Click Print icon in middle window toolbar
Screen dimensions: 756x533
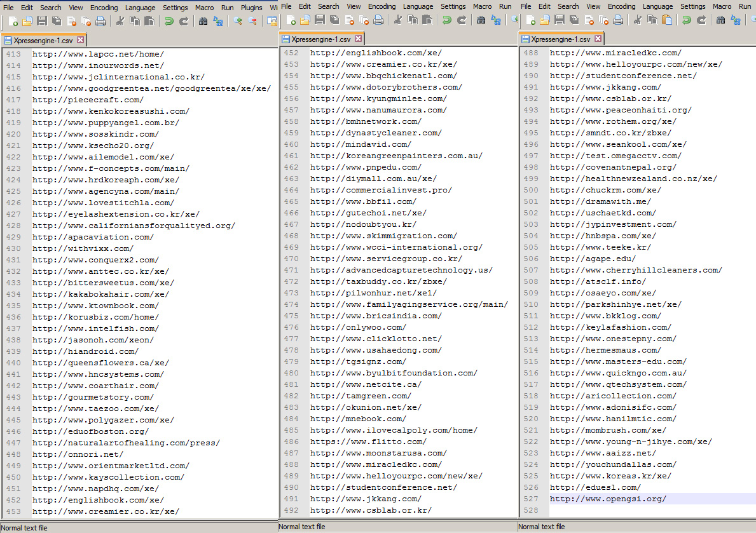click(x=378, y=20)
